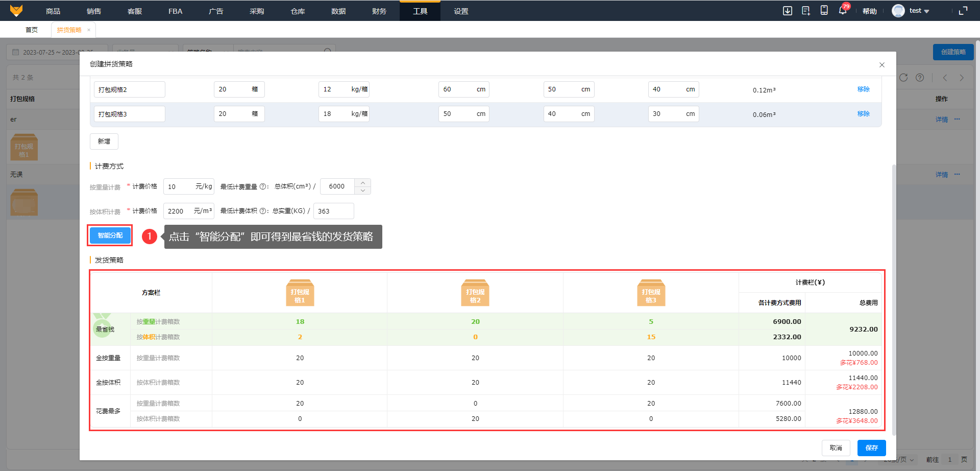This screenshot has width=980, height=471.
Task: Open the FBA menu
Action: tap(175, 11)
